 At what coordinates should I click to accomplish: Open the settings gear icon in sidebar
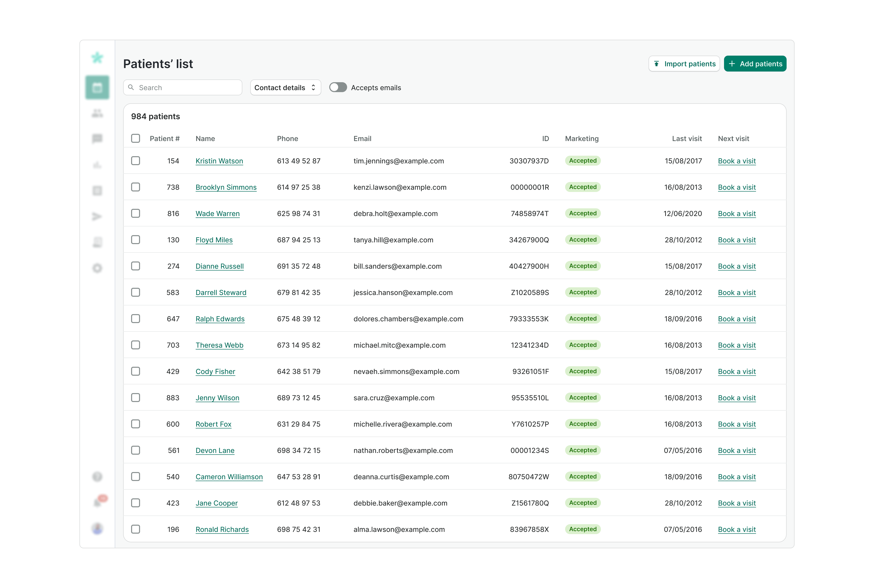[97, 268]
